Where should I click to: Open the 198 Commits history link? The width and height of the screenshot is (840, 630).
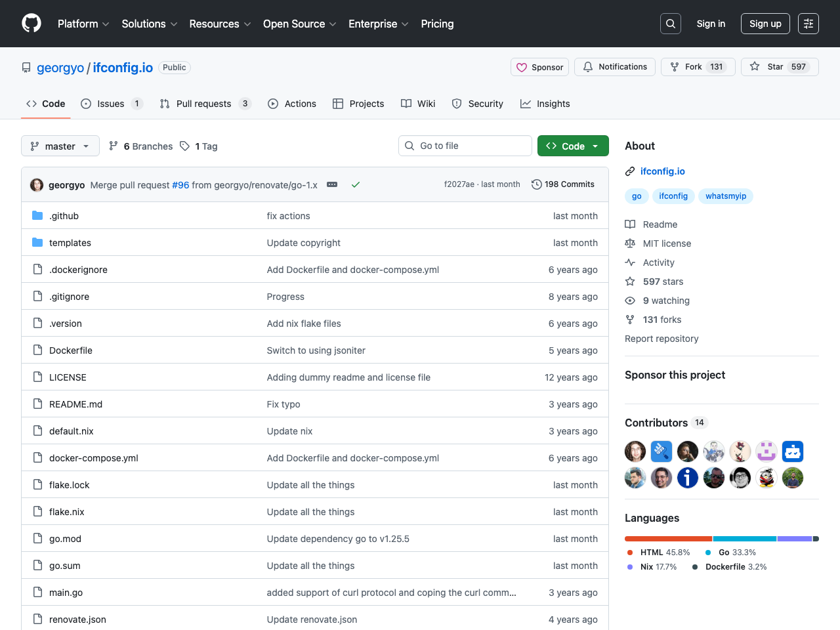click(x=562, y=184)
